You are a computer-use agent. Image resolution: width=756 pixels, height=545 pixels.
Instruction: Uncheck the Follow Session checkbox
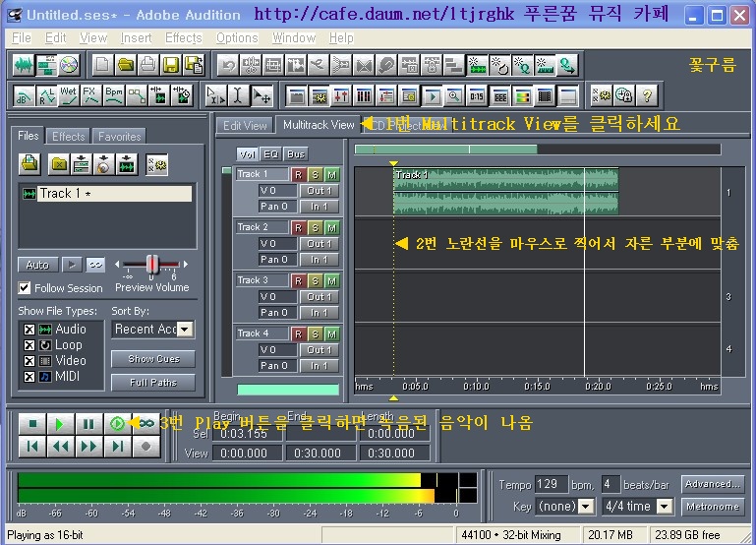pos(24,288)
